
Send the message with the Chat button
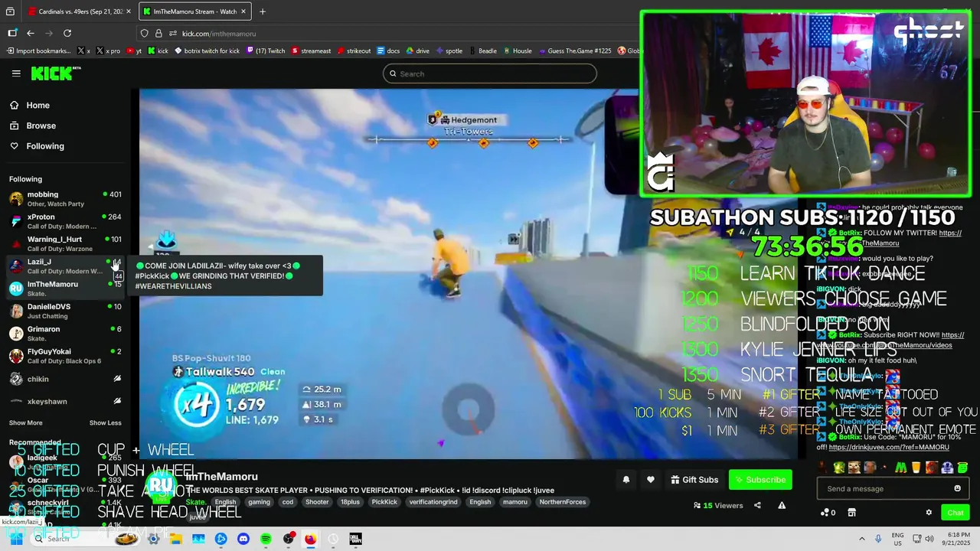pyautogui.click(x=955, y=513)
